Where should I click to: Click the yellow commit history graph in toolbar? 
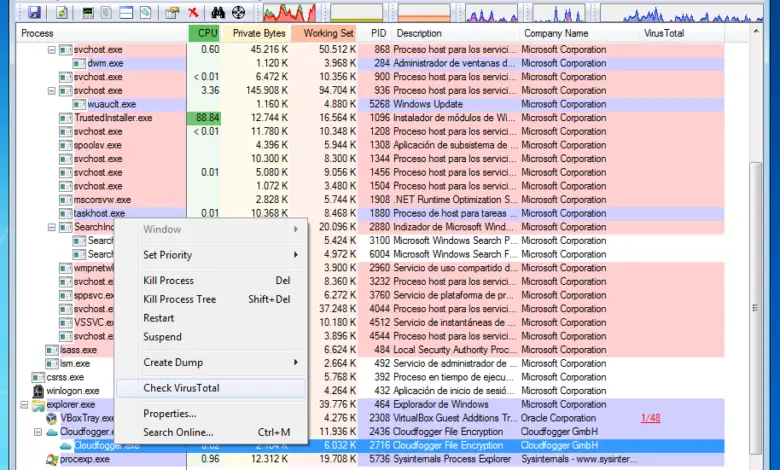357,12
